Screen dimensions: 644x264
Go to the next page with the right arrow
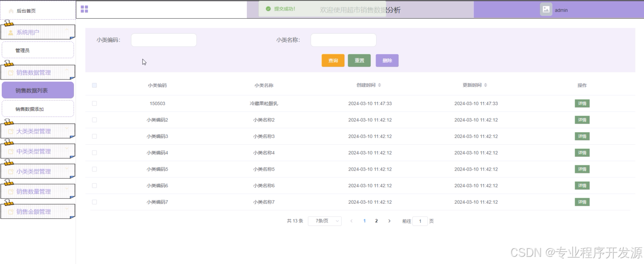[390, 221]
